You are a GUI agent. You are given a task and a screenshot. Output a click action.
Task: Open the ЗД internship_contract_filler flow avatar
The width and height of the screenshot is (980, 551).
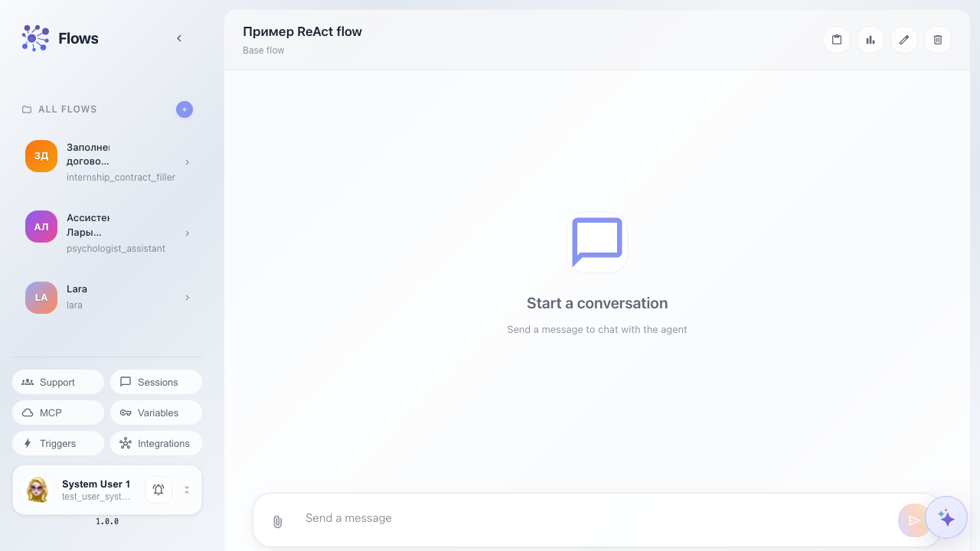(x=41, y=156)
